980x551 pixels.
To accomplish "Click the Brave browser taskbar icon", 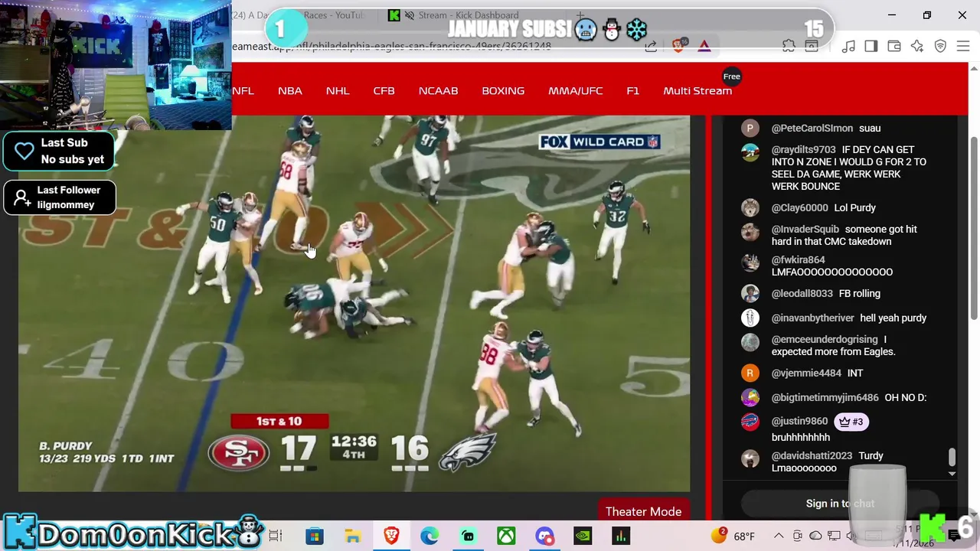I will coord(391,536).
